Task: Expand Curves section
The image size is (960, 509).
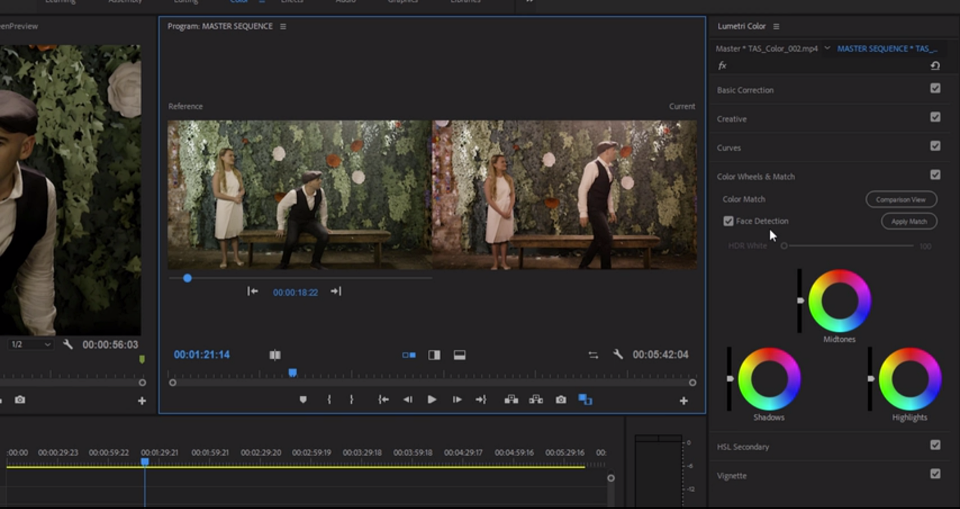Action: (729, 148)
